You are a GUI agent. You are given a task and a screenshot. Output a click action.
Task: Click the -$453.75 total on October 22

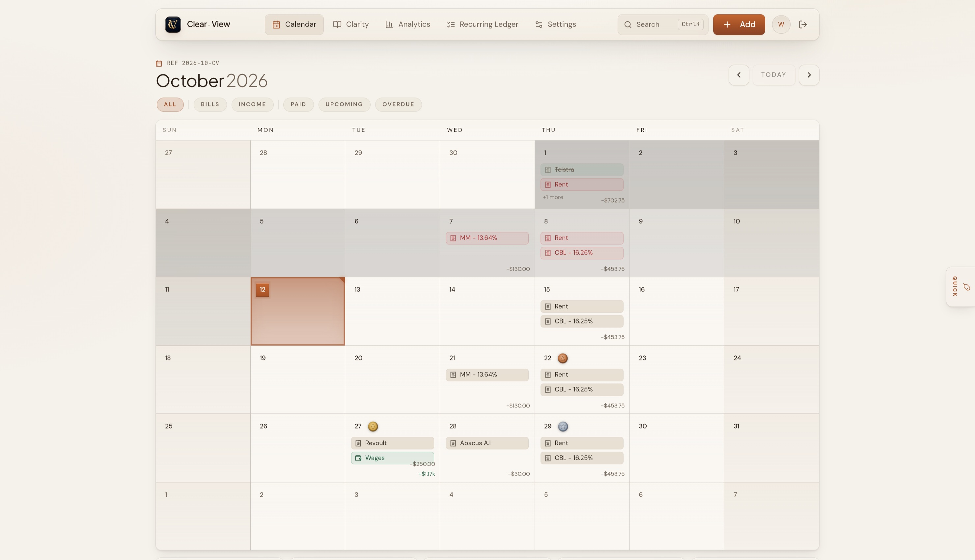[612, 406]
